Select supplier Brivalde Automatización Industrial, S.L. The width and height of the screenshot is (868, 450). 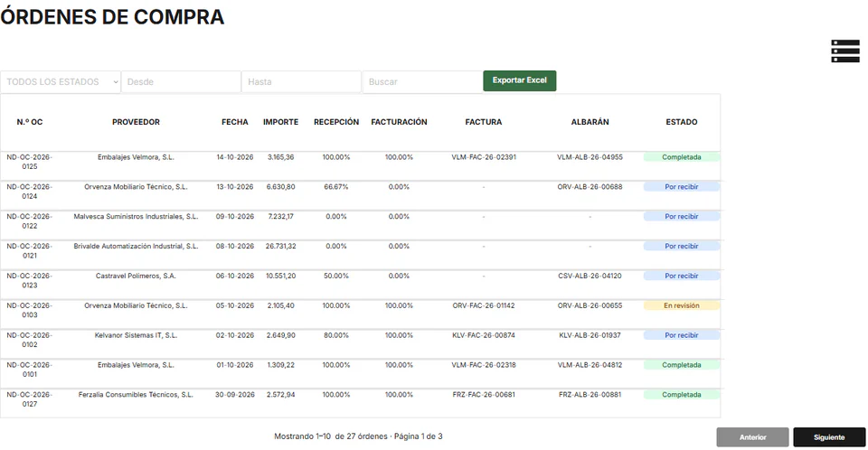(x=137, y=247)
